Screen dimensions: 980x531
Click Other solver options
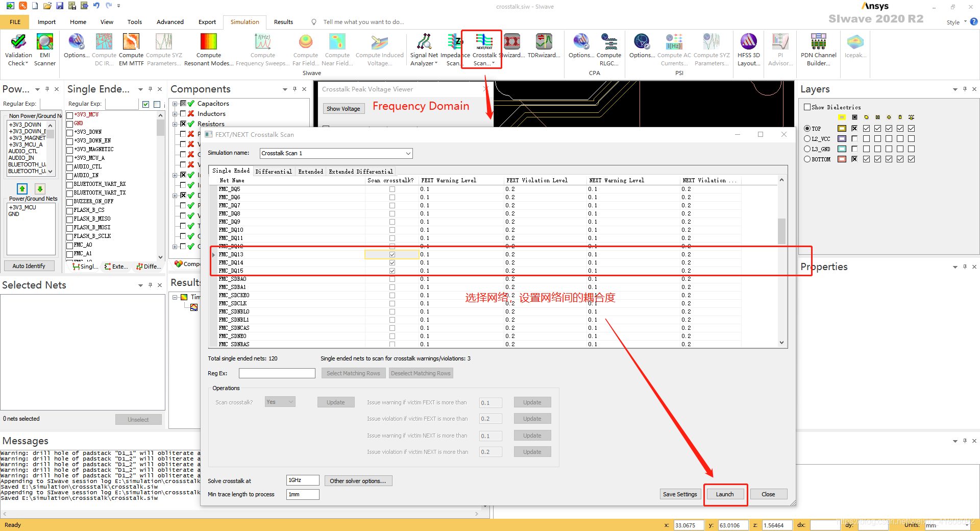(x=358, y=481)
